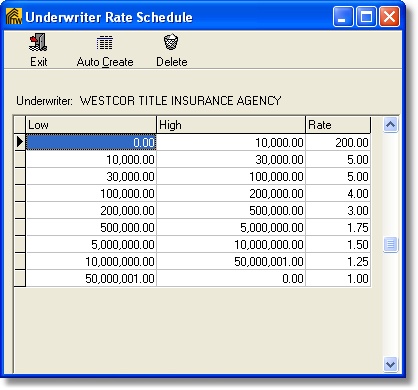Screen dimensions: 418x390
Task: Click the Exit label in the toolbar
Action: (x=39, y=62)
